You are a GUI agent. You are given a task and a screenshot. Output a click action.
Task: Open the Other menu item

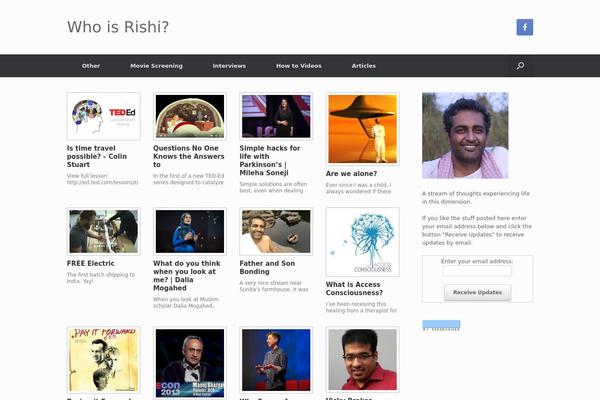click(x=91, y=66)
